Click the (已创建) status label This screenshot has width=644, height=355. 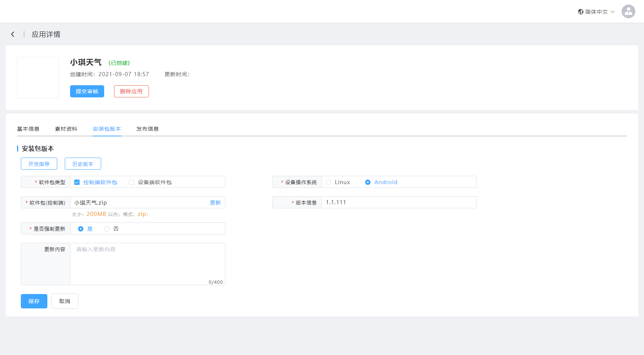coord(119,63)
